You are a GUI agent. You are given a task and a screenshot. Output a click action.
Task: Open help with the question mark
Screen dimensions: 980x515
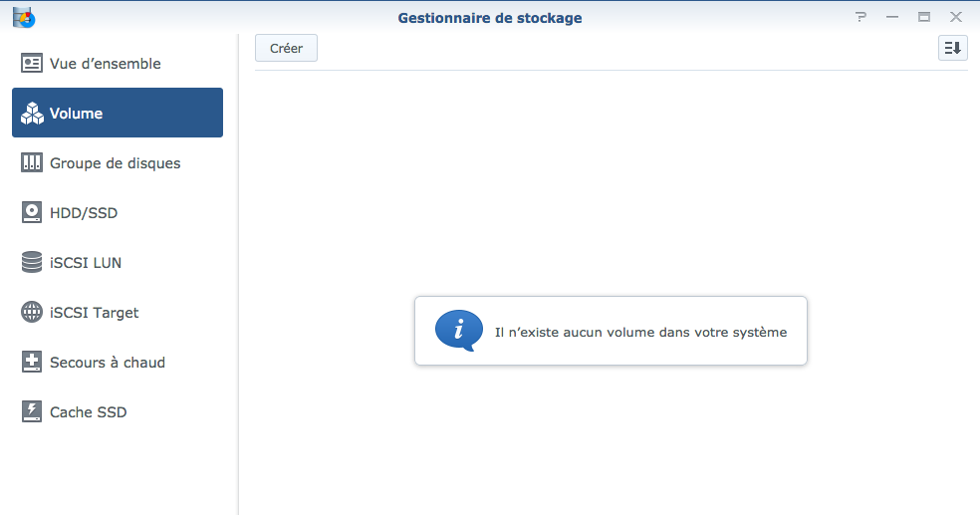point(860,17)
